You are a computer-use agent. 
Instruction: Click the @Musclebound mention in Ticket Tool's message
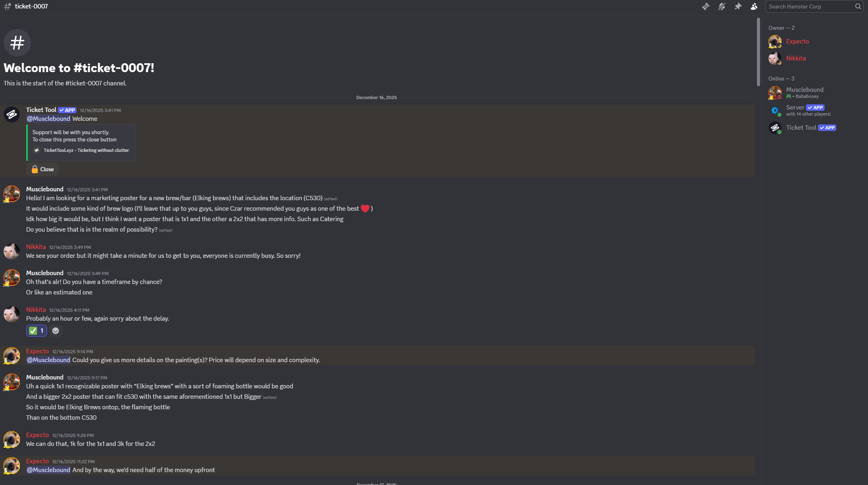(48, 119)
